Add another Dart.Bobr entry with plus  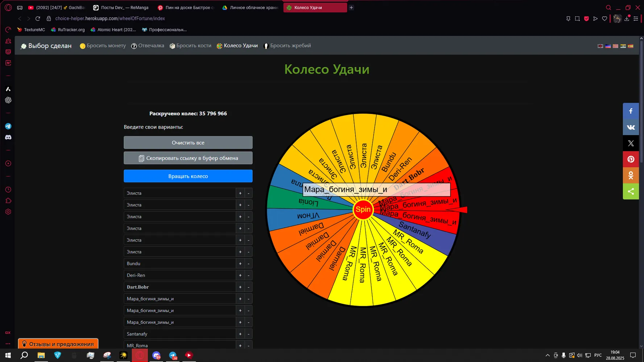tap(240, 287)
